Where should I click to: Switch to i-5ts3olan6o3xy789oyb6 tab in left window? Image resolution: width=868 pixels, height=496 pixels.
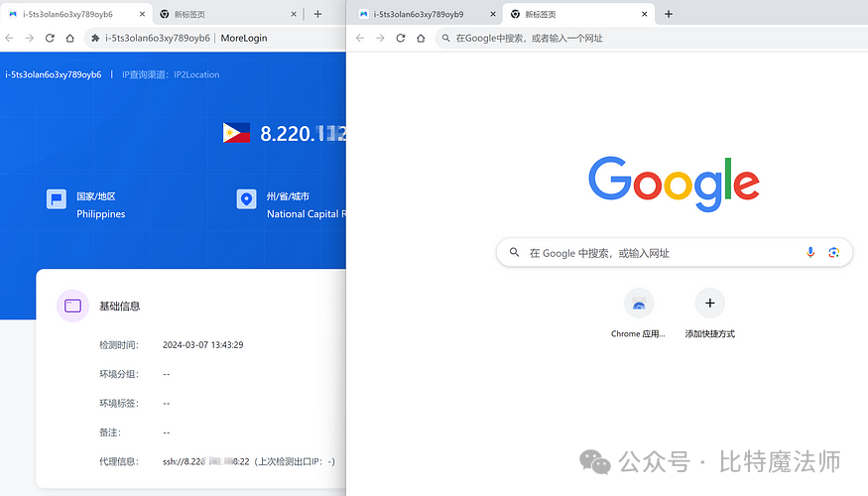[67, 14]
